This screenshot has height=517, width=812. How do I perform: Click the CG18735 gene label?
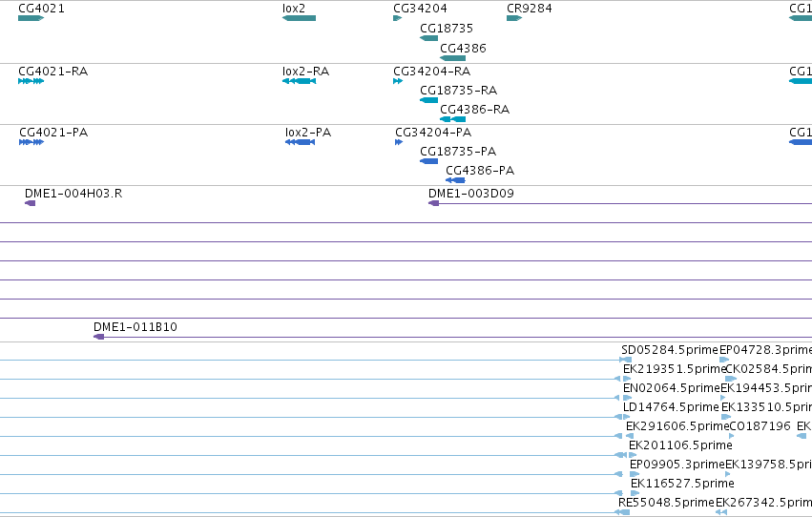coord(447,28)
